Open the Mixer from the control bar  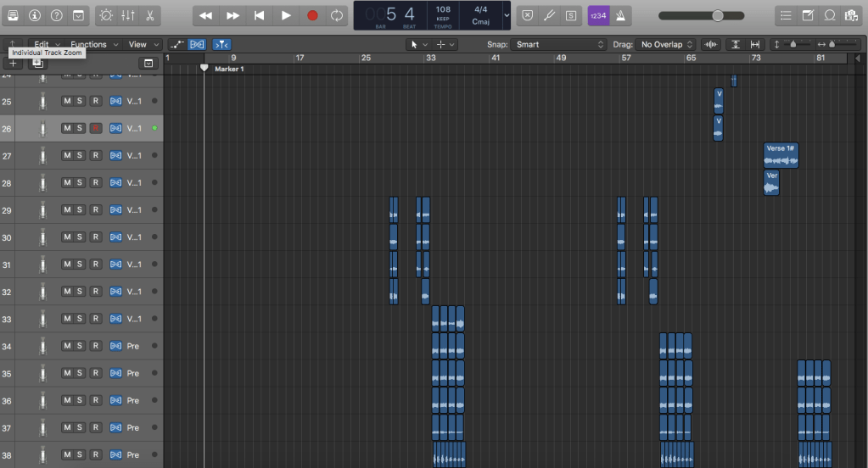pyautogui.click(x=127, y=15)
